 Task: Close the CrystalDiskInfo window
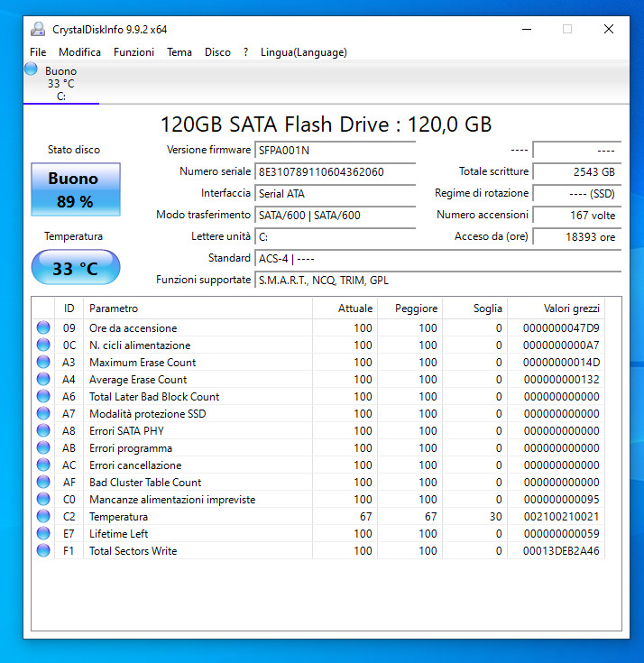609,29
